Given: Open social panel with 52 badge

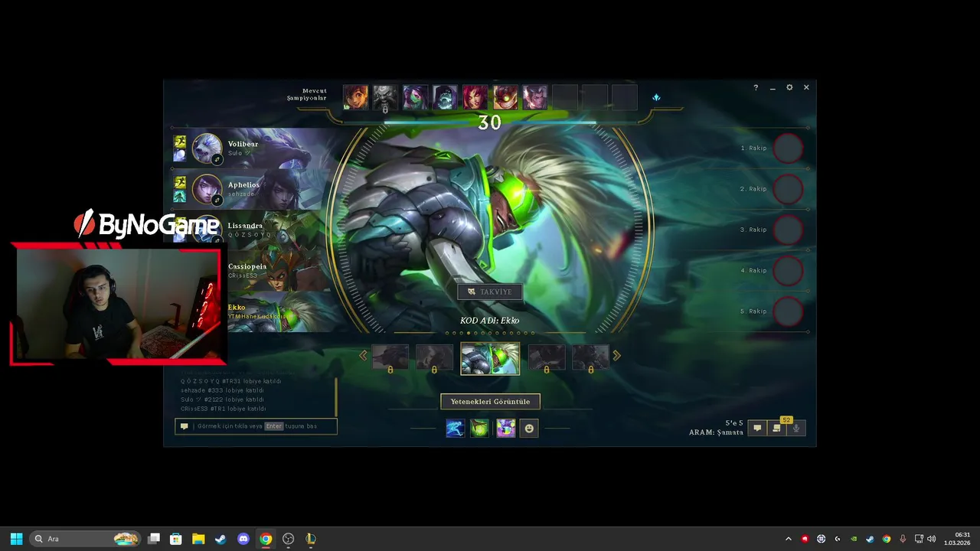Looking at the screenshot, I should click(776, 429).
